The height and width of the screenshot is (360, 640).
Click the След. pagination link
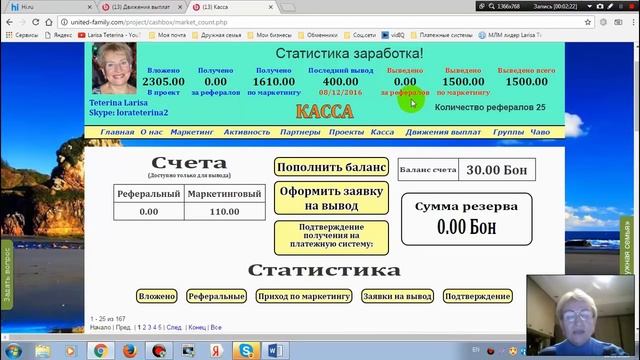tap(174, 327)
